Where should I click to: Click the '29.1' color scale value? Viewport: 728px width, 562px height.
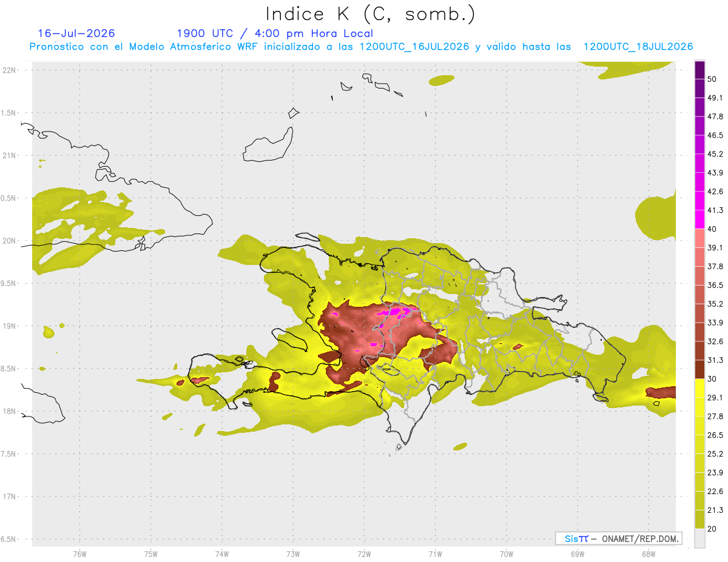pyautogui.click(x=715, y=397)
